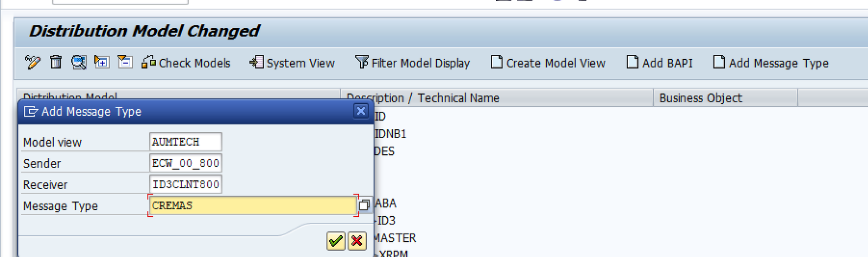Viewport: 868px width, 257px height.
Task: Select the Sender field with ECW_00_800
Action: (185, 163)
